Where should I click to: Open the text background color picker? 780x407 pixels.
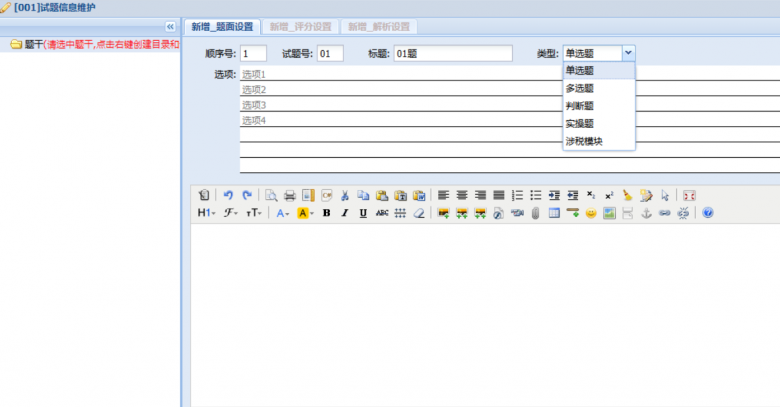[x=304, y=213]
